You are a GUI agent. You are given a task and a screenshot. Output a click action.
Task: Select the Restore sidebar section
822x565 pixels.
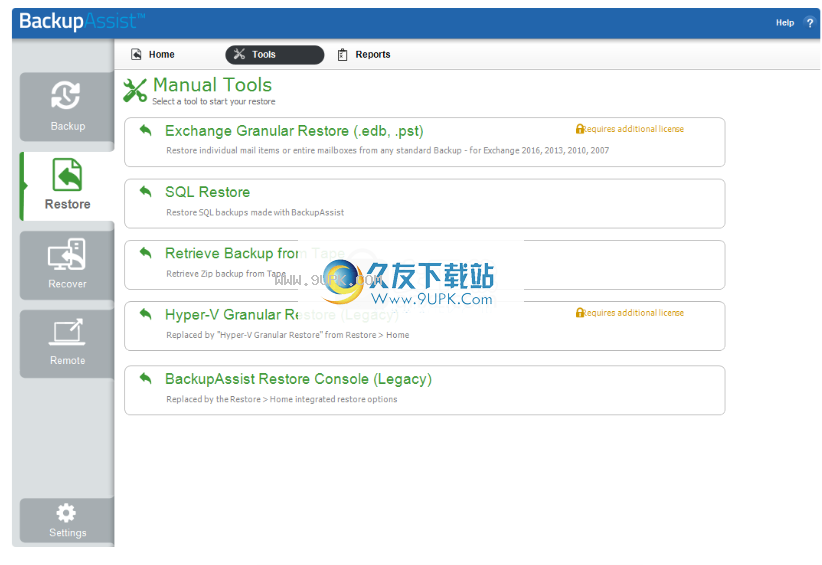pyautogui.click(x=67, y=186)
